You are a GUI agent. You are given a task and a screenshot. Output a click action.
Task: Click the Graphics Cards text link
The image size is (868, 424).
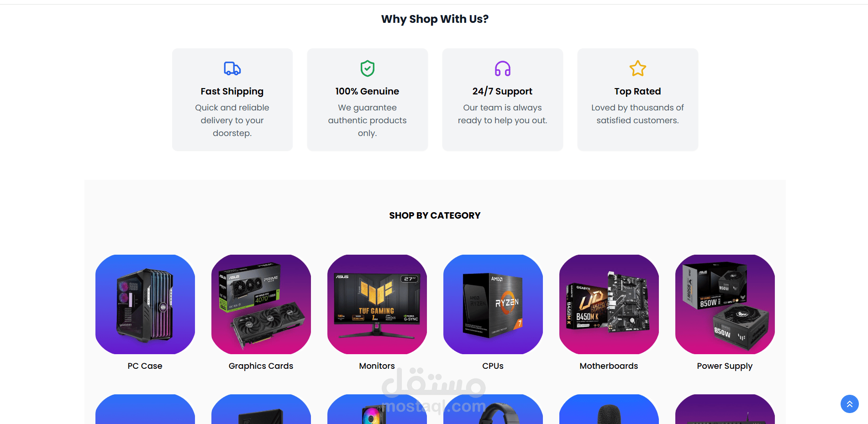(261, 366)
